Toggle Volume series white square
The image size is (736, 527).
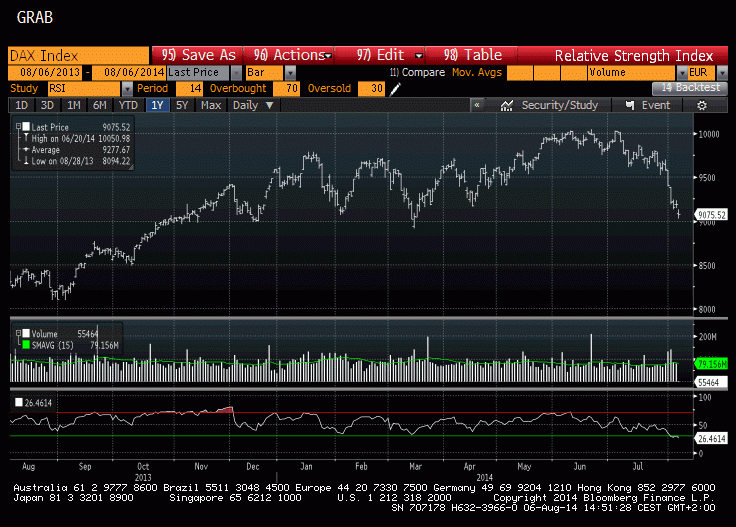point(26,333)
